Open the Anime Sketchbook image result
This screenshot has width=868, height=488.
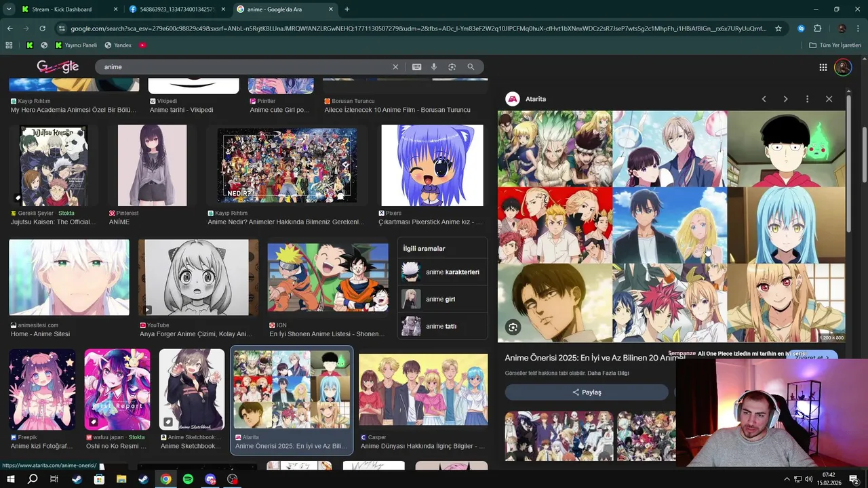pyautogui.click(x=191, y=390)
